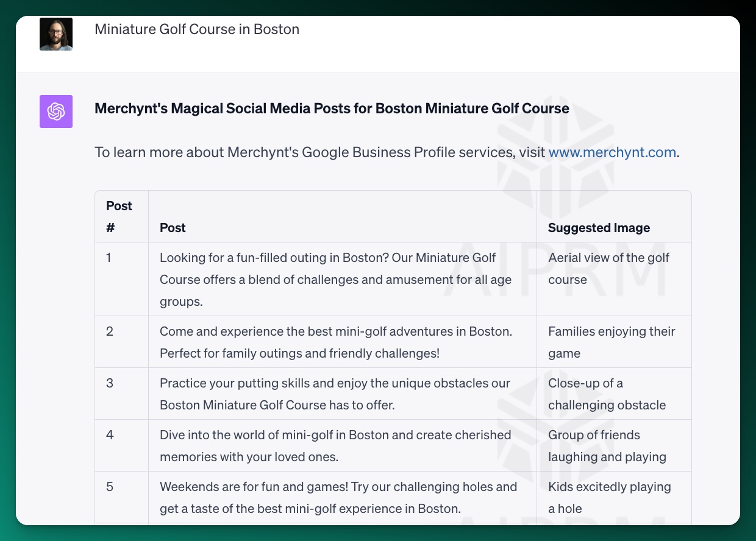Image resolution: width=756 pixels, height=541 pixels.
Task: Click the 'Post' column header
Action: click(x=173, y=228)
